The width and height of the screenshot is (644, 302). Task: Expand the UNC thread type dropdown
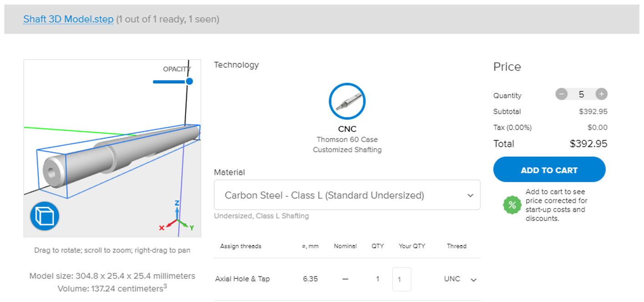point(473,280)
